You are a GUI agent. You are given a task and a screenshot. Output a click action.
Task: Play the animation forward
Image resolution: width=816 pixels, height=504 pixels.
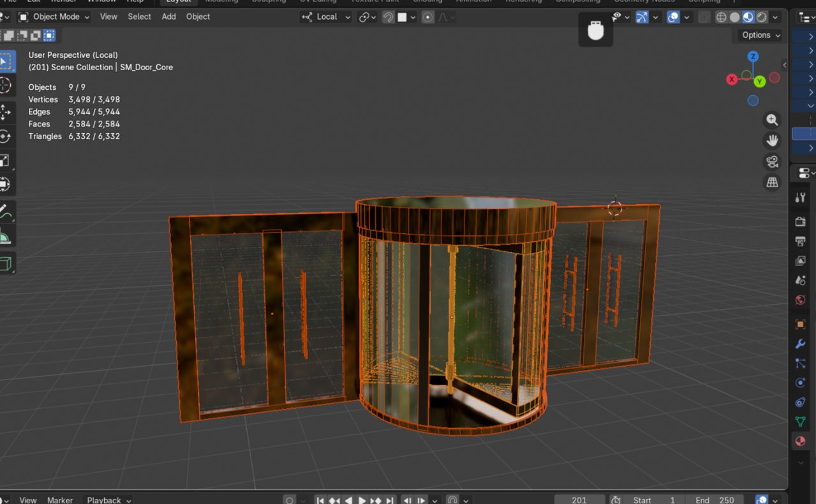click(362, 500)
